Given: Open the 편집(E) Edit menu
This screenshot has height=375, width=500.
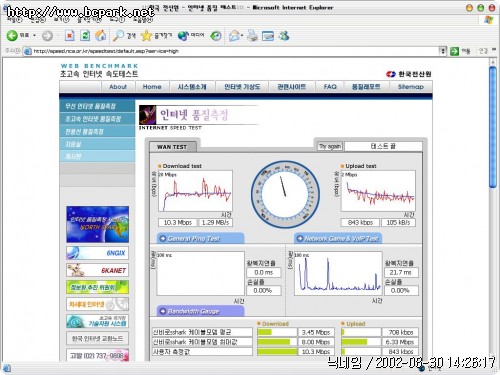Looking at the screenshot, I should (x=38, y=20).
